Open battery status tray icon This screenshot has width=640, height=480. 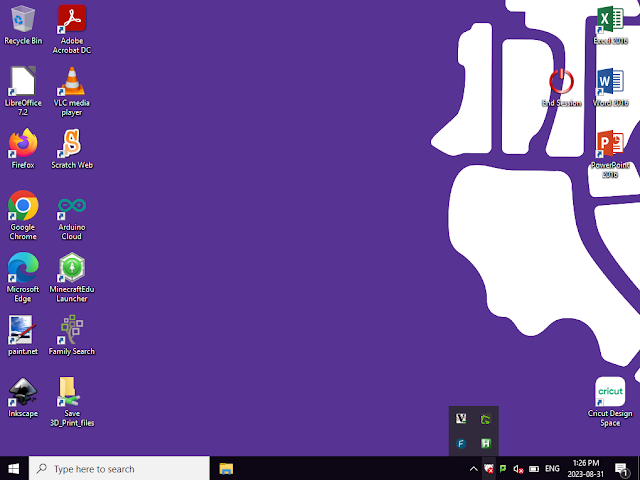pyautogui.click(x=534, y=469)
